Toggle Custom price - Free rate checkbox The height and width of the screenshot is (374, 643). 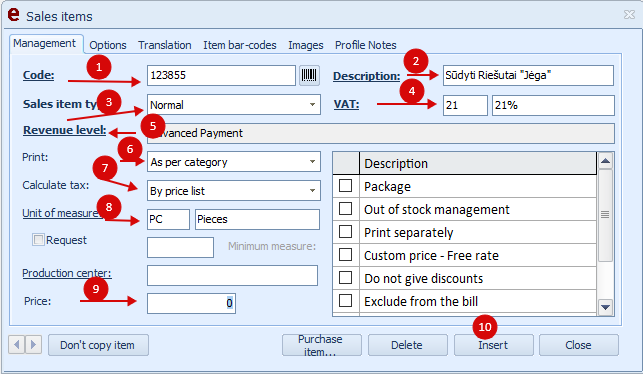point(345,255)
